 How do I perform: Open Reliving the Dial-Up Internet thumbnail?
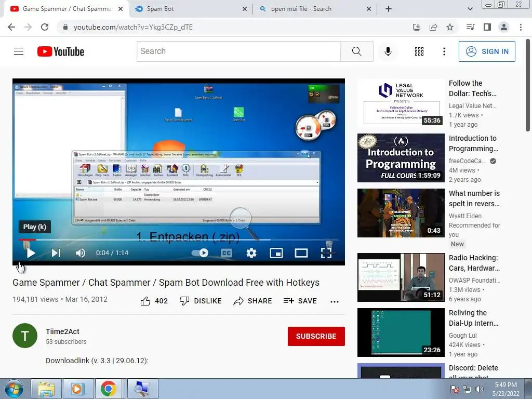(x=401, y=332)
